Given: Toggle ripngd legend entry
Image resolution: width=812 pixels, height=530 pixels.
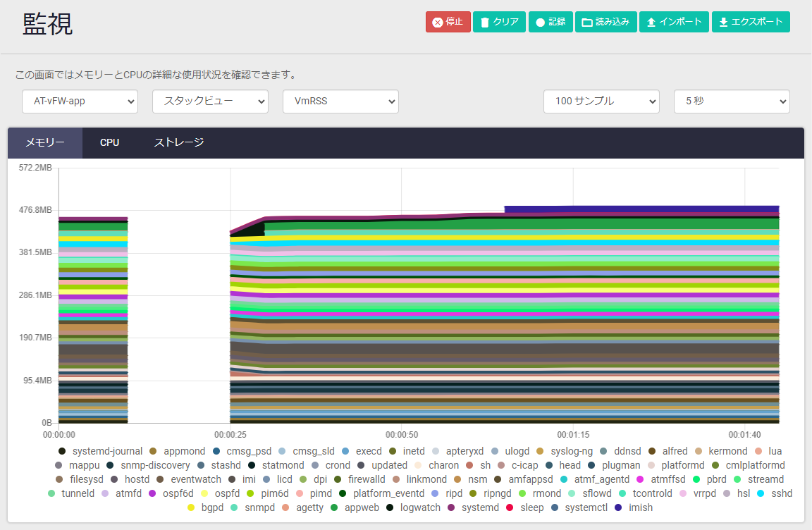Looking at the screenshot, I should (x=490, y=493).
